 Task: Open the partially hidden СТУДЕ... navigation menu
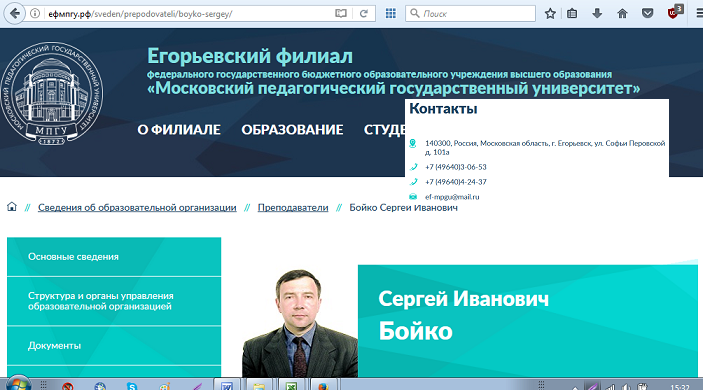point(384,130)
